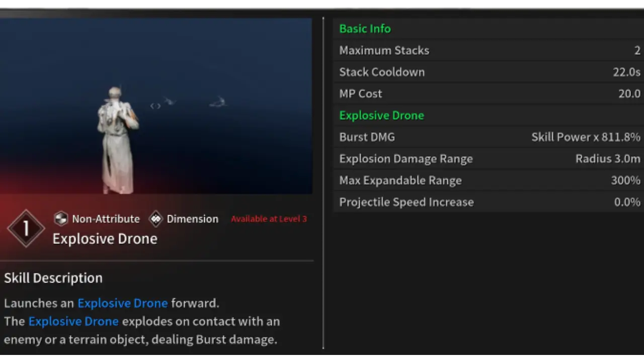This screenshot has width=644, height=362.
Task: Click the Explosive Drone skill preview video
Action: pyautogui.click(x=156, y=106)
